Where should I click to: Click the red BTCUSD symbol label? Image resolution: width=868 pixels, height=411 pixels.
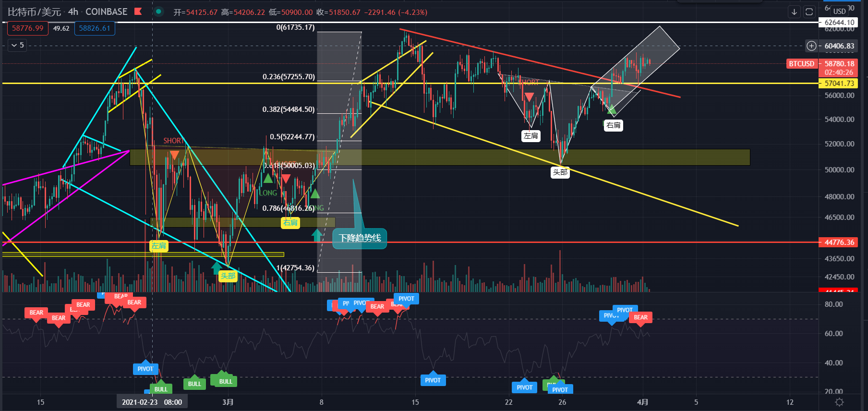tap(802, 64)
